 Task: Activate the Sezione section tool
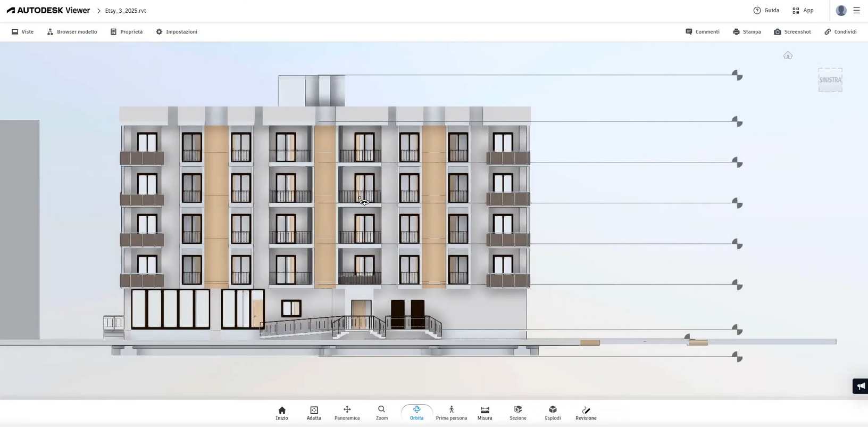point(518,413)
